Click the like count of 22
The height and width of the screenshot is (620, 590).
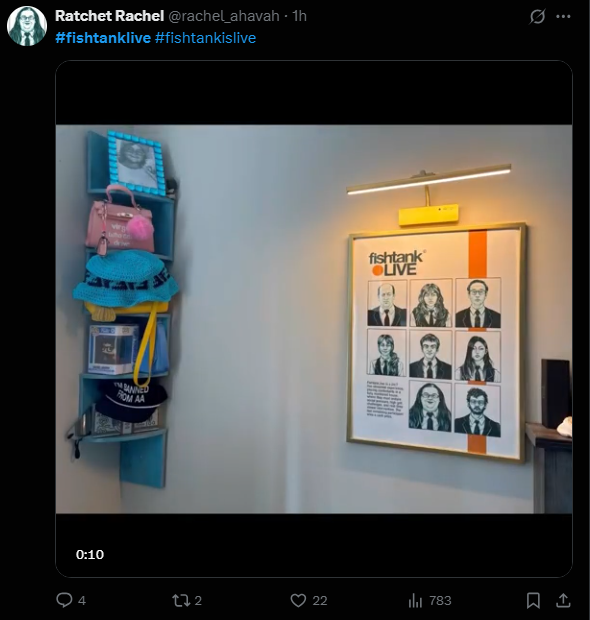pos(320,601)
